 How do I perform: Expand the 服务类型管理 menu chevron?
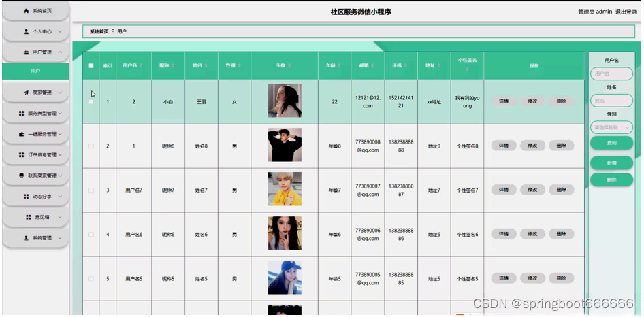click(x=60, y=114)
